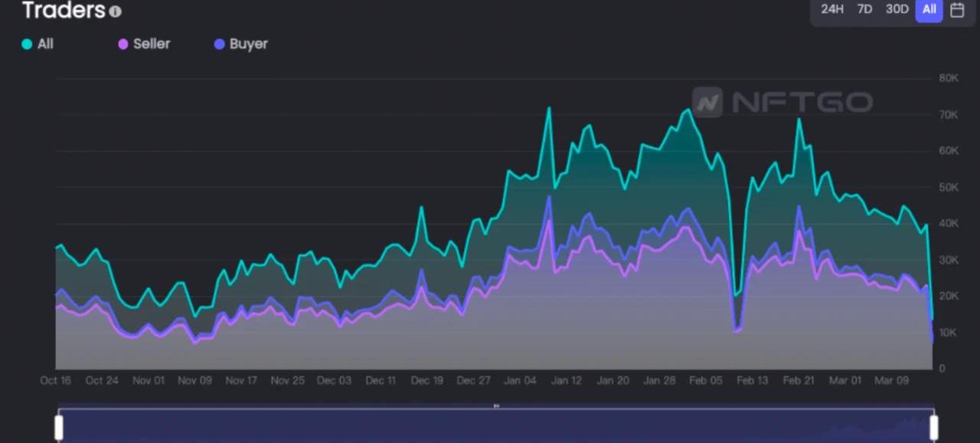The width and height of the screenshot is (980, 443).
Task: Select the highlighted All time range tab
Action: click(x=929, y=10)
